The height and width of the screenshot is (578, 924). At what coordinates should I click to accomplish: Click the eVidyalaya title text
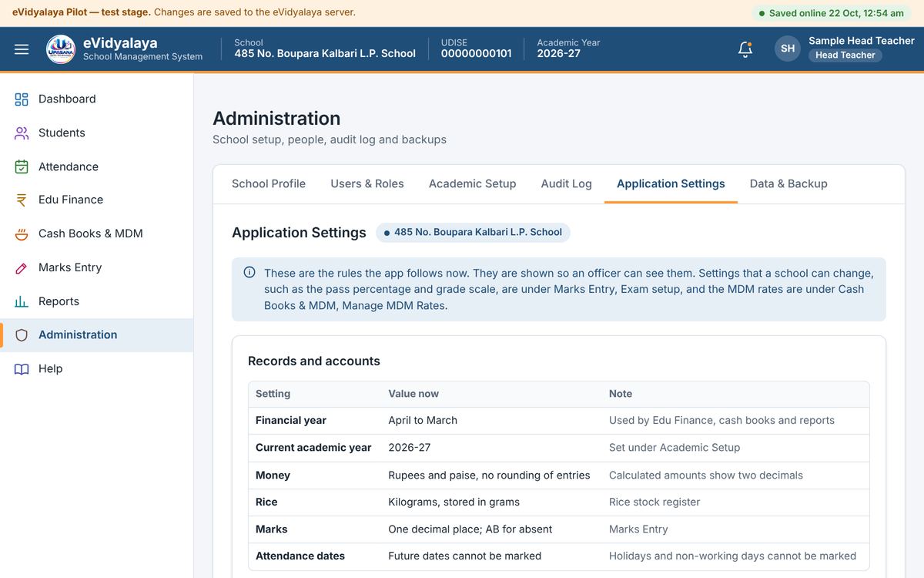point(120,42)
